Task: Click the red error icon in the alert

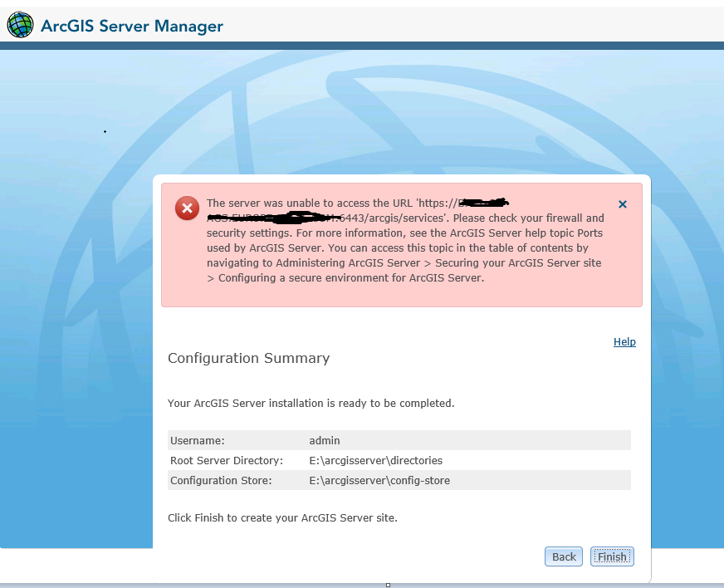Action: point(187,208)
